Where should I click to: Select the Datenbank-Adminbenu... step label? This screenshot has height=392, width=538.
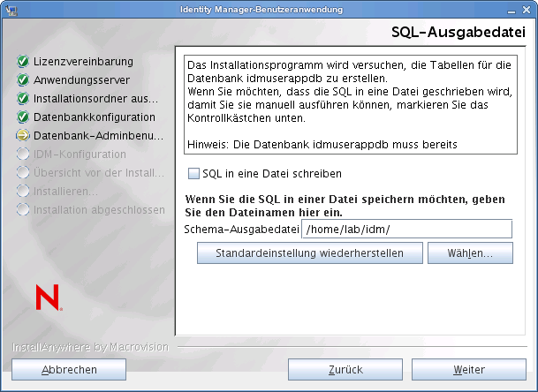pyautogui.click(x=98, y=135)
